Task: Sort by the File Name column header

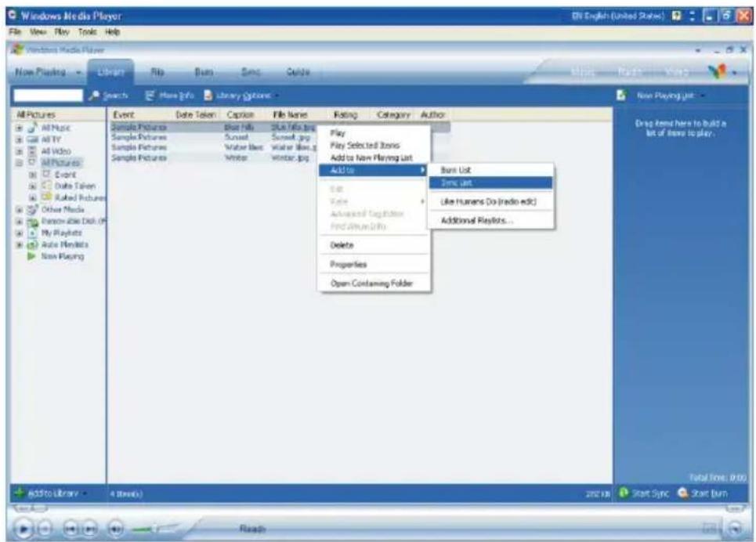Action: [x=298, y=115]
